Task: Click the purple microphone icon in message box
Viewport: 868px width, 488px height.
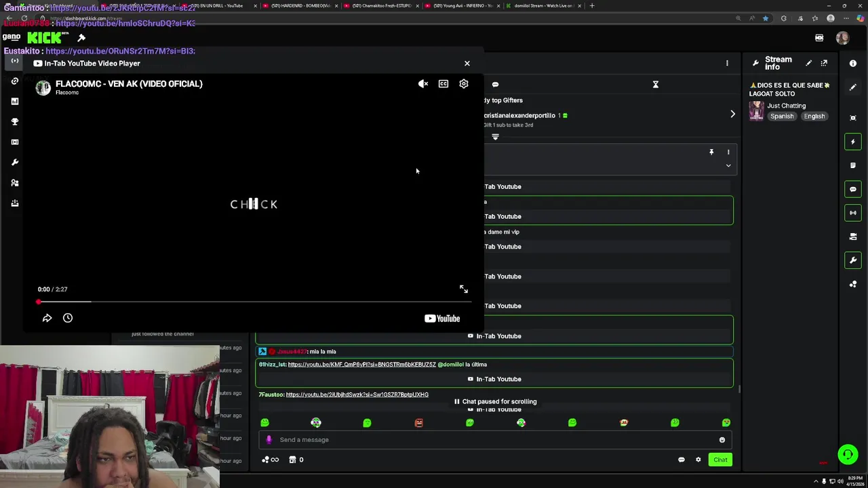Action: point(269,440)
